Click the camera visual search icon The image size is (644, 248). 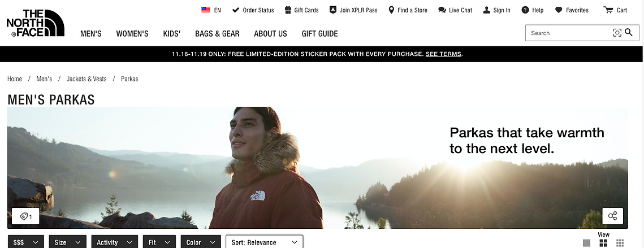(x=617, y=33)
